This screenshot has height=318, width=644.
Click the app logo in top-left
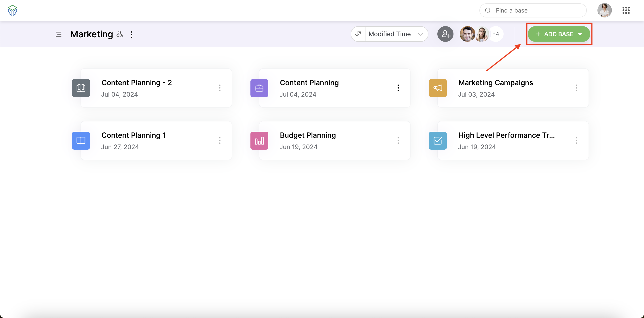[13, 11]
